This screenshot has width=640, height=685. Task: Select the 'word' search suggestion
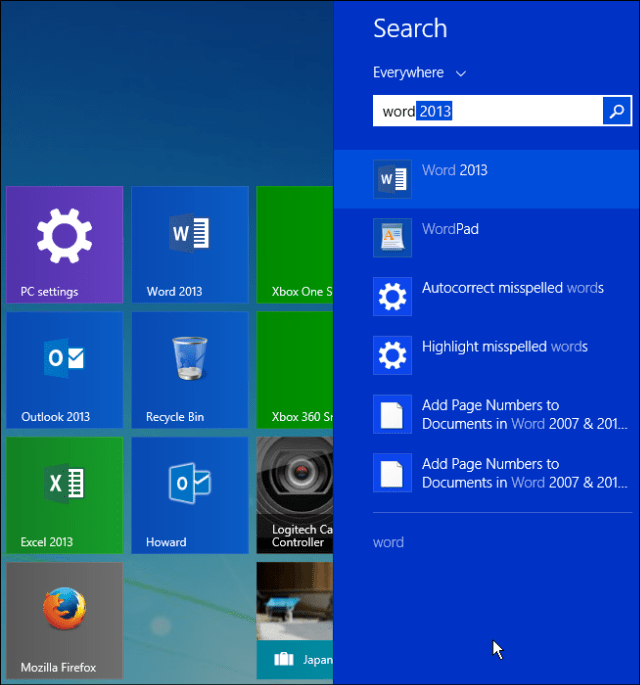tap(388, 542)
